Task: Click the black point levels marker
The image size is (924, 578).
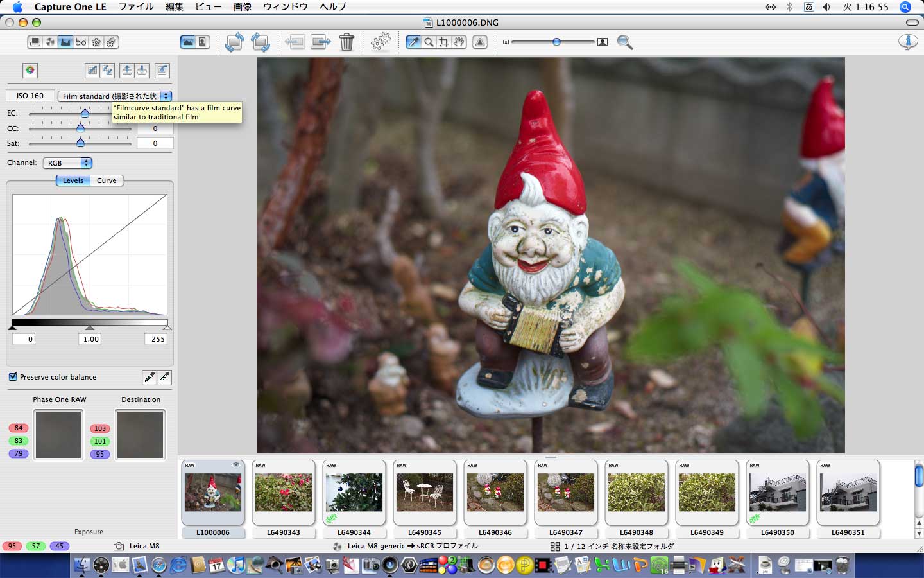Action: [x=12, y=328]
